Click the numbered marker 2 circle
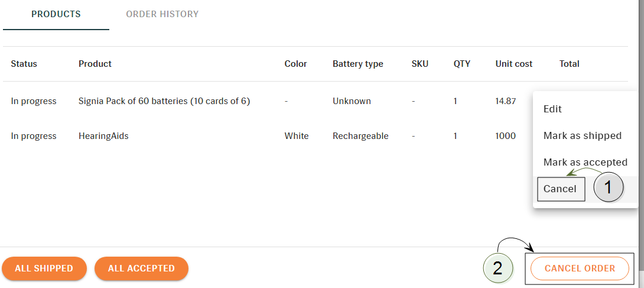The width and height of the screenshot is (644, 288). point(498,268)
